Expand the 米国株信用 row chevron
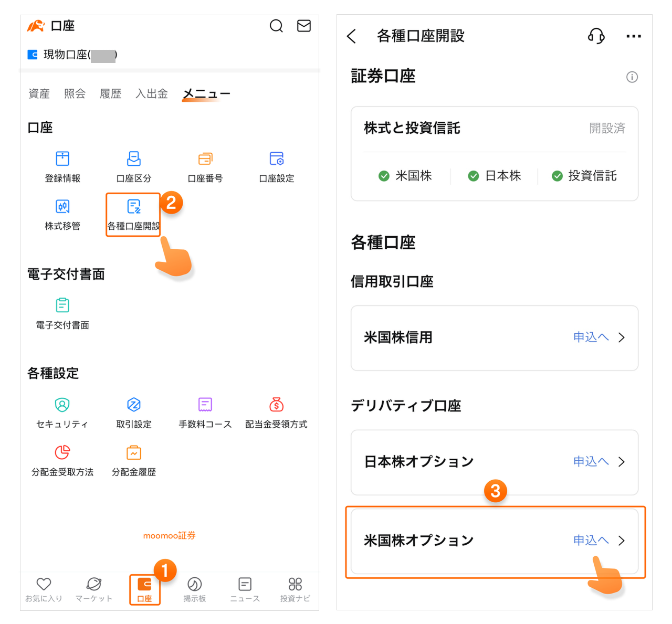The width and height of the screenshot is (672, 624). tap(622, 337)
